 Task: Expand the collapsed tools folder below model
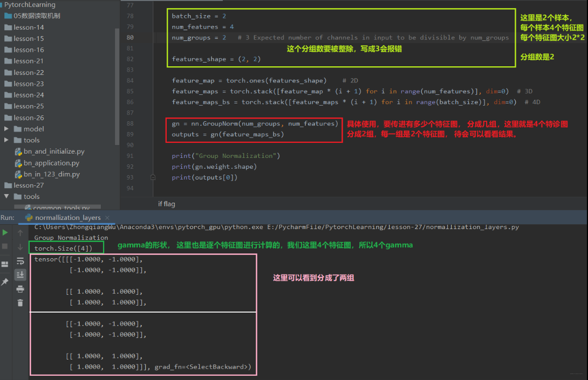click(6, 140)
